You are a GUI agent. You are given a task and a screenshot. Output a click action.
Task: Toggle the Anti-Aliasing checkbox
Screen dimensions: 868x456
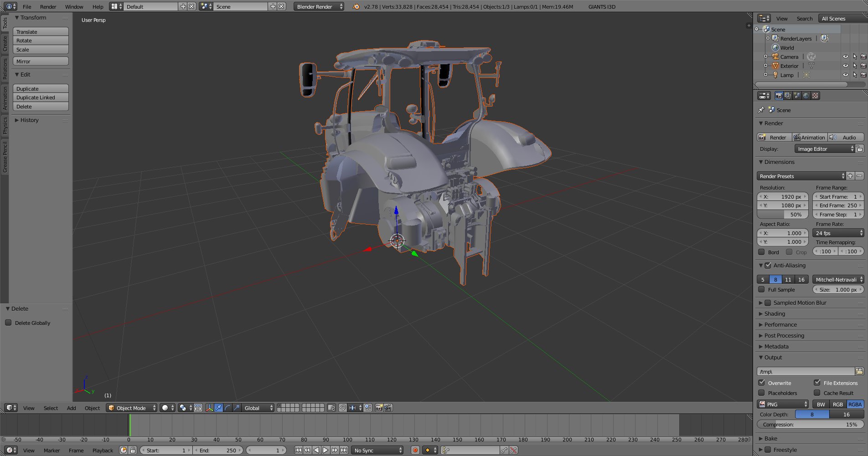coord(768,265)
